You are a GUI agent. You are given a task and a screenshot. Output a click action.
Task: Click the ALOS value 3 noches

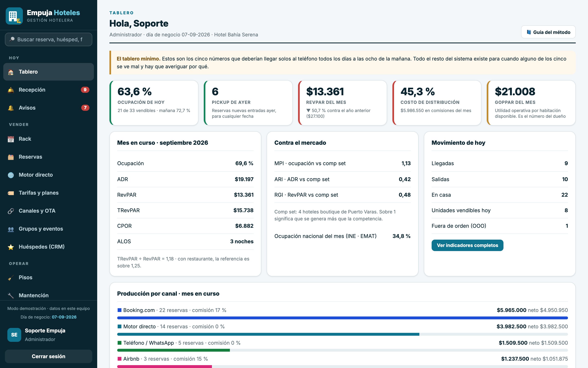click(242, 241)
